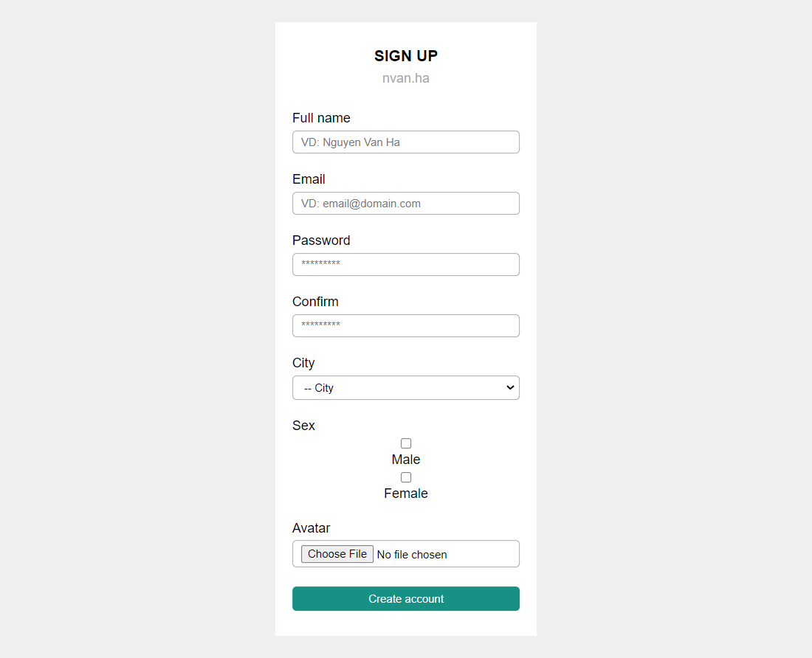
Task: Click the 'SIGN UP' heading
Action: 406,56
